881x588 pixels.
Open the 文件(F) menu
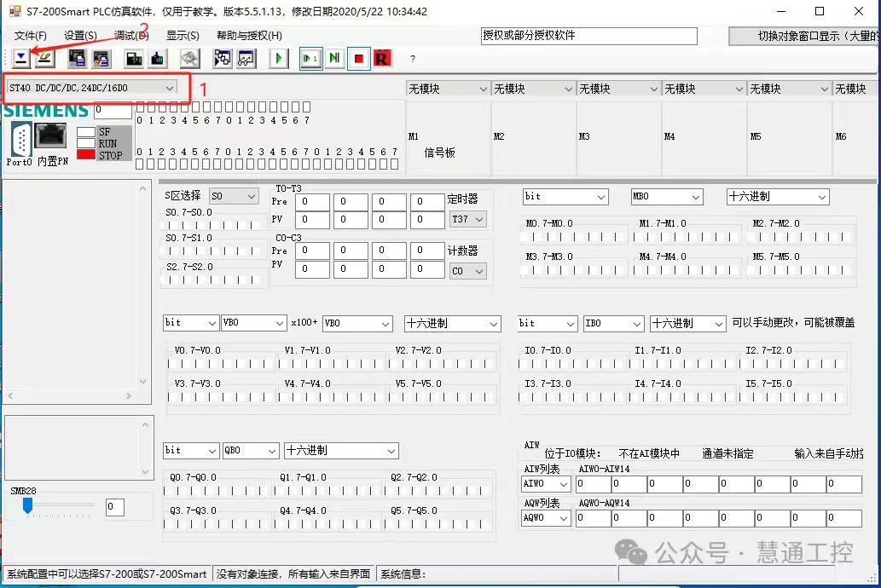pos(31,35)
